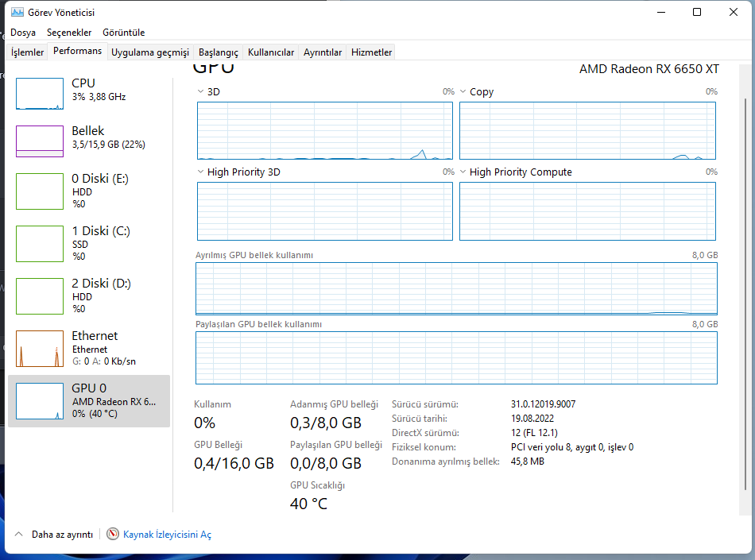Click the PCI veri yolu 8 location text

point(572,447)
